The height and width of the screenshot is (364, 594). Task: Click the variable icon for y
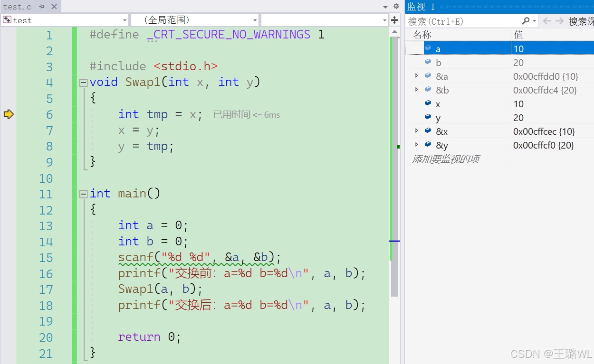pos(428,117)
